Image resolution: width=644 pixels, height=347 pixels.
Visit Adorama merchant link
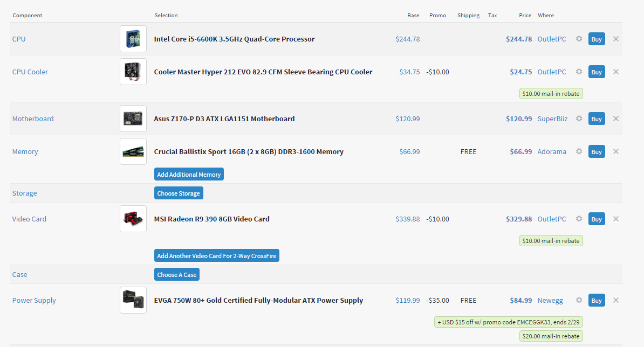pyautogui.click(x=552, y=151)
